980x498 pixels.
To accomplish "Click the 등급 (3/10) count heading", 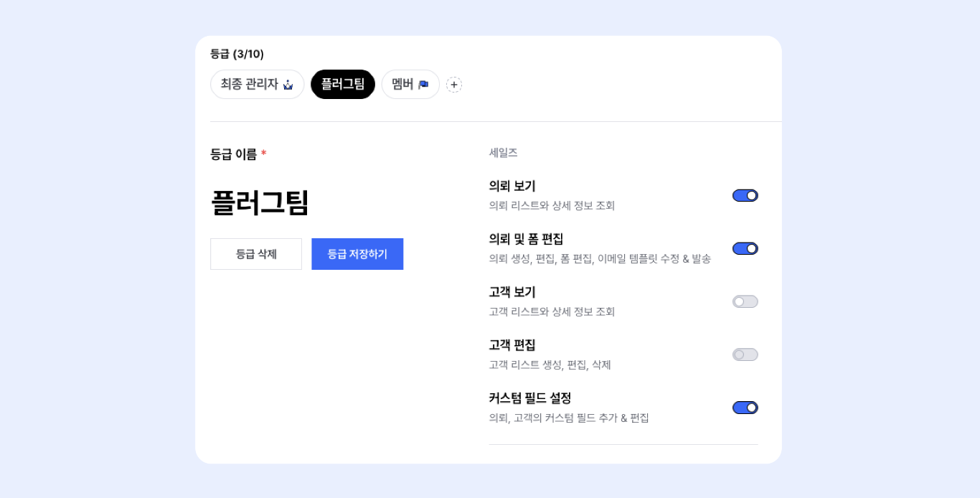I will coord(237,54).
